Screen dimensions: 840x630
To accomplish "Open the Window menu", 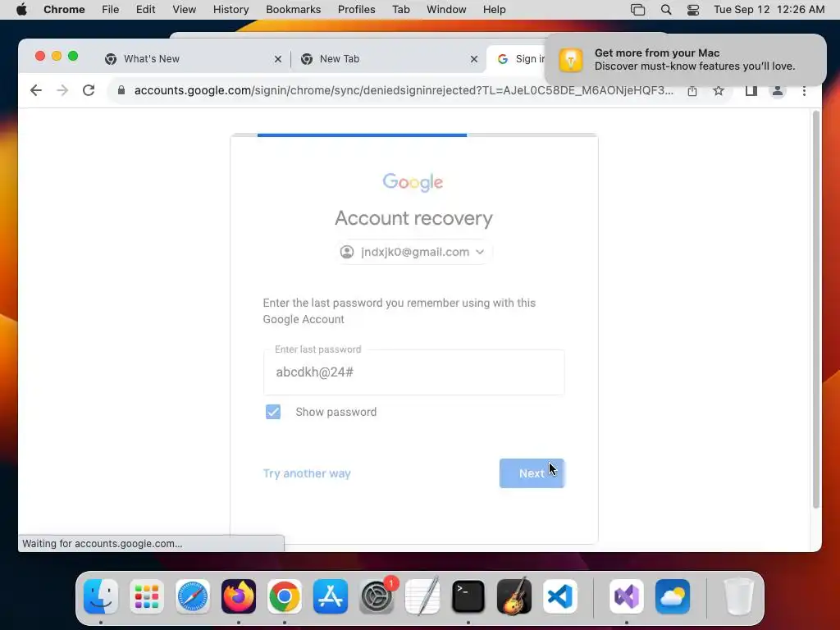I will pyautogui.click(x=446, y=10).
